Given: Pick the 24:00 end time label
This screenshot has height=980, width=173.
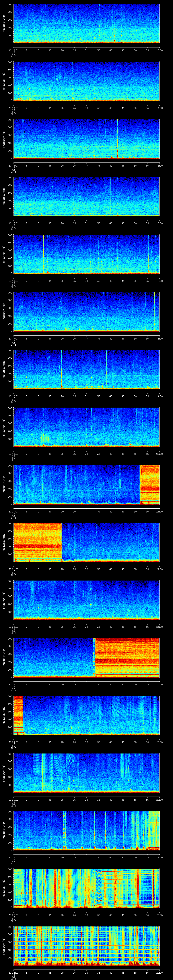Looking at the screenshot, I should [x=159, y=684].
